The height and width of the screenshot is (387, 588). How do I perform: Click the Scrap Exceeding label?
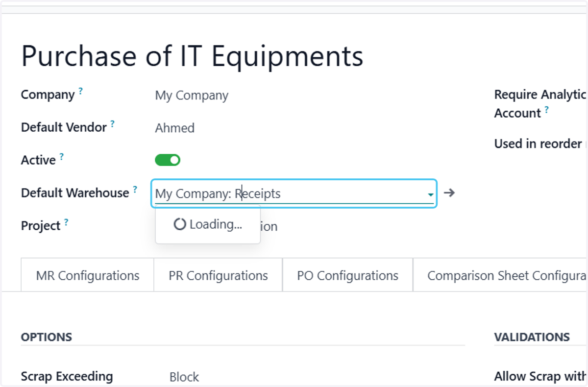tap(67, 376)
